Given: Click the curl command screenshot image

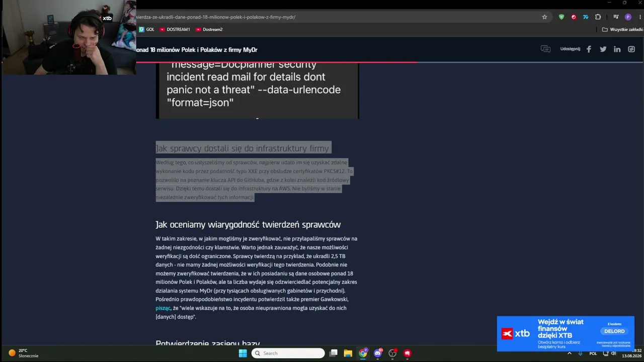Looking at the screenshot, I should coord(257,91).
